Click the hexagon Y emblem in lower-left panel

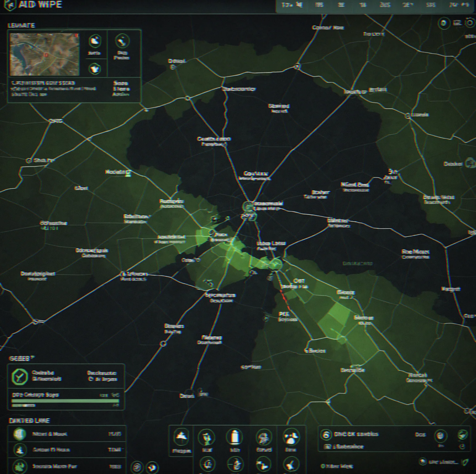20,376
